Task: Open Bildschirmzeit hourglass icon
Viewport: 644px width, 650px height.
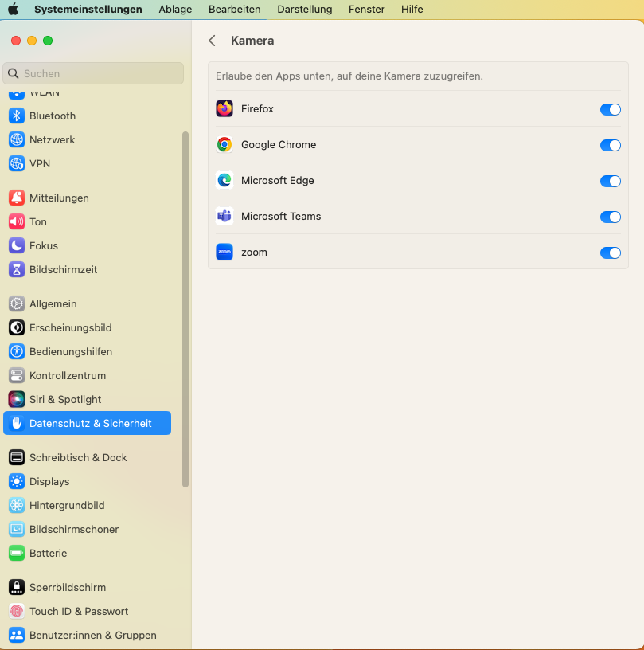Action: click(x=17, y=269)
